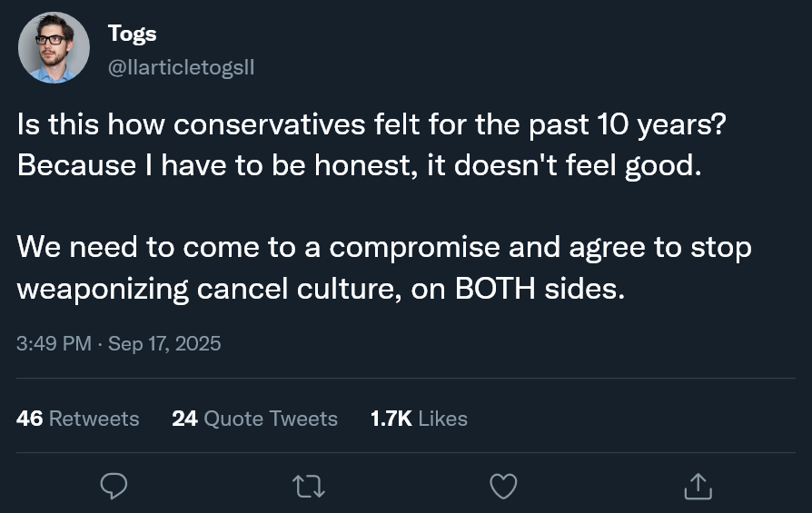
Task: Open the @llarticletogsll handle link
Action: 181,67
